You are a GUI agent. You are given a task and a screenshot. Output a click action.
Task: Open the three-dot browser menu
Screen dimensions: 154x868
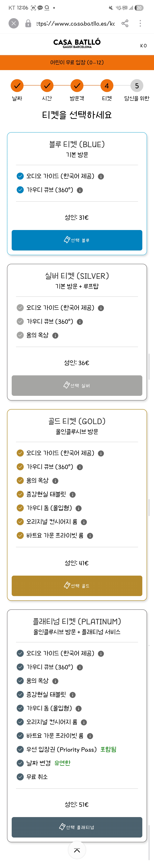(140, 23)
